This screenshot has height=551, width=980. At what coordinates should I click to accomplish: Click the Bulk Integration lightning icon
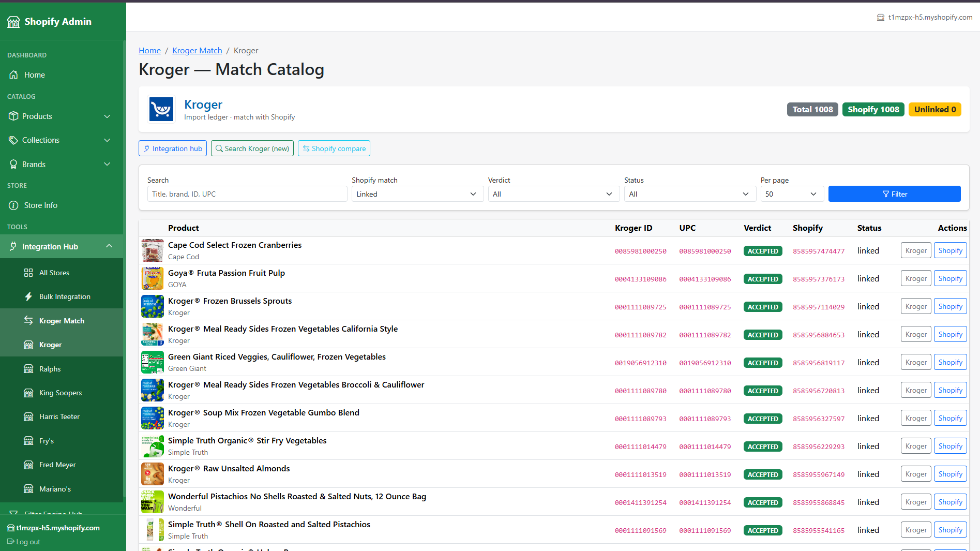point(28,296)
